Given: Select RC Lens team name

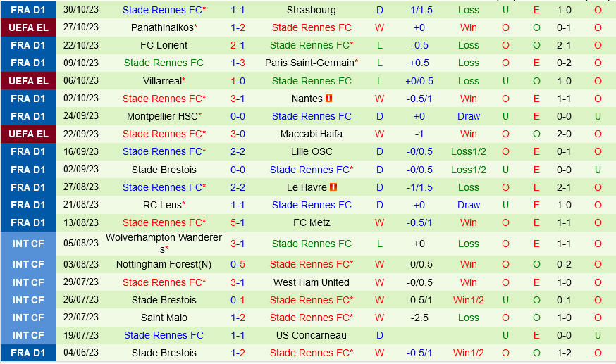Looking at the screenshot, I should [x=162, y=205].
